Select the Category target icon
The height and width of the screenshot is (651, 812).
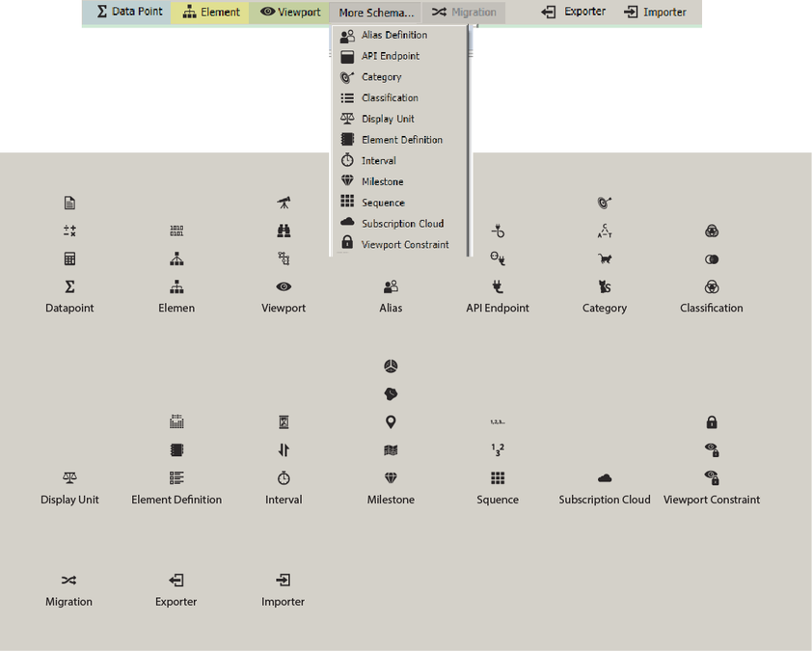click(x=605, y=286)
